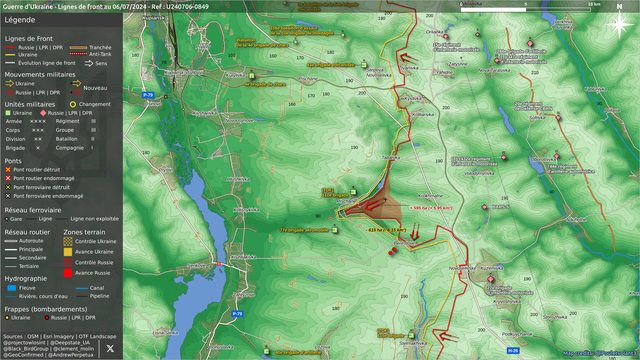Click the kilometer scale bar
Screen dimensions: 640x360
click(x=525, y=9)
